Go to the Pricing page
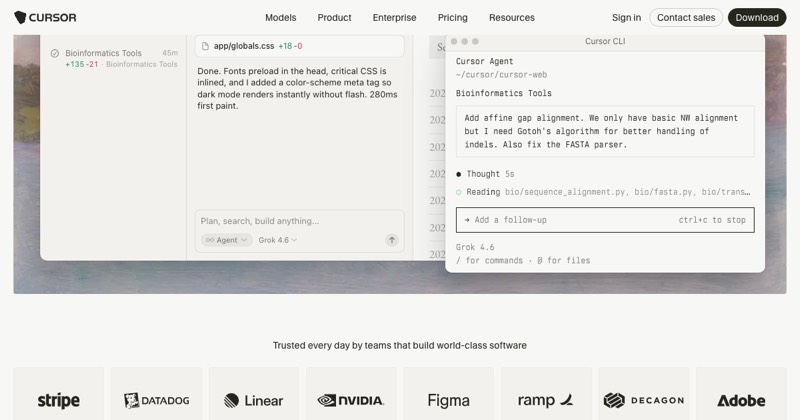 coord(453,17)
